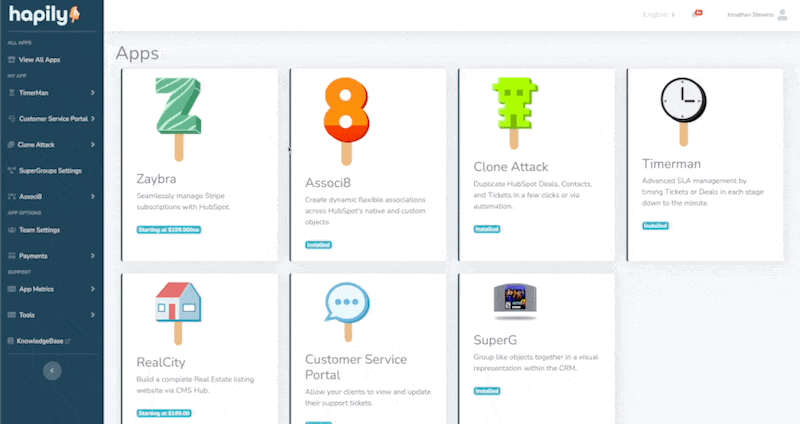Open the RealCity house popsicle icon
Viewport: 800px width, 424px height.
[x=178, y=313]
